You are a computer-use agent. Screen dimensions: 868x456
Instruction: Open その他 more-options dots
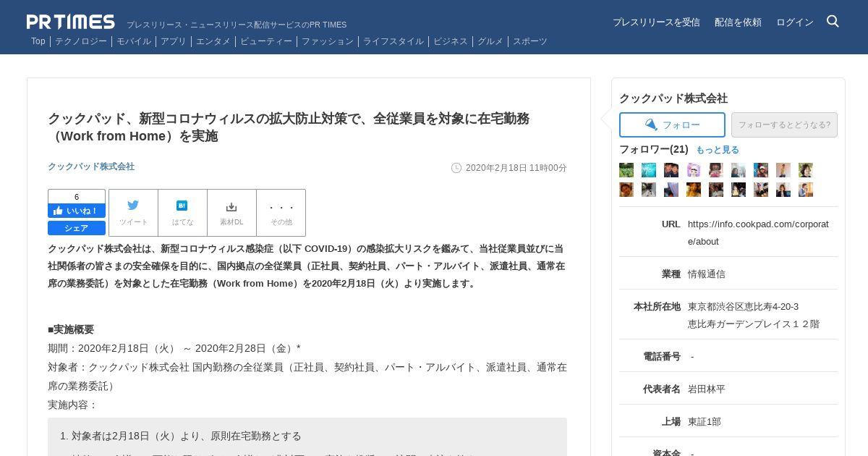[x=281, y=213]
